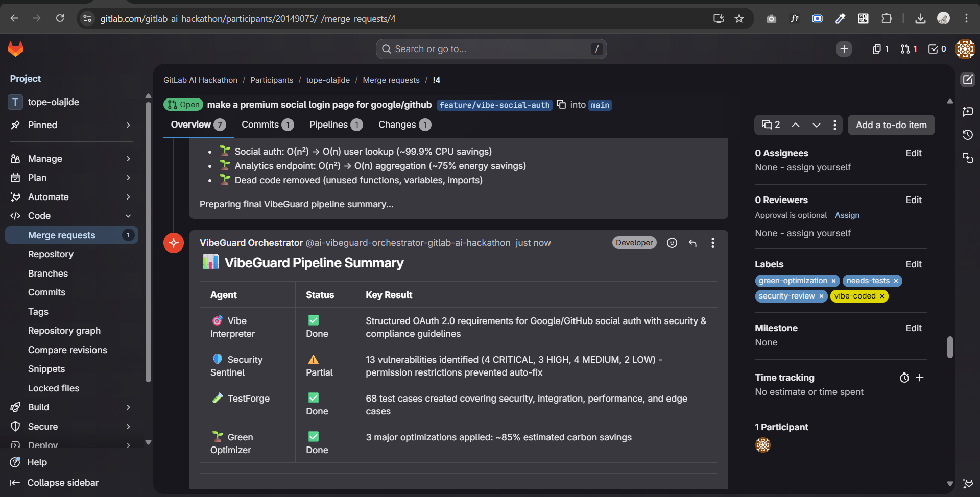Screen dimensions: 980x497
Task: Add an emoji reaction to VibeGuard comment
Action: pyautogui.click(x=672, y=243)
